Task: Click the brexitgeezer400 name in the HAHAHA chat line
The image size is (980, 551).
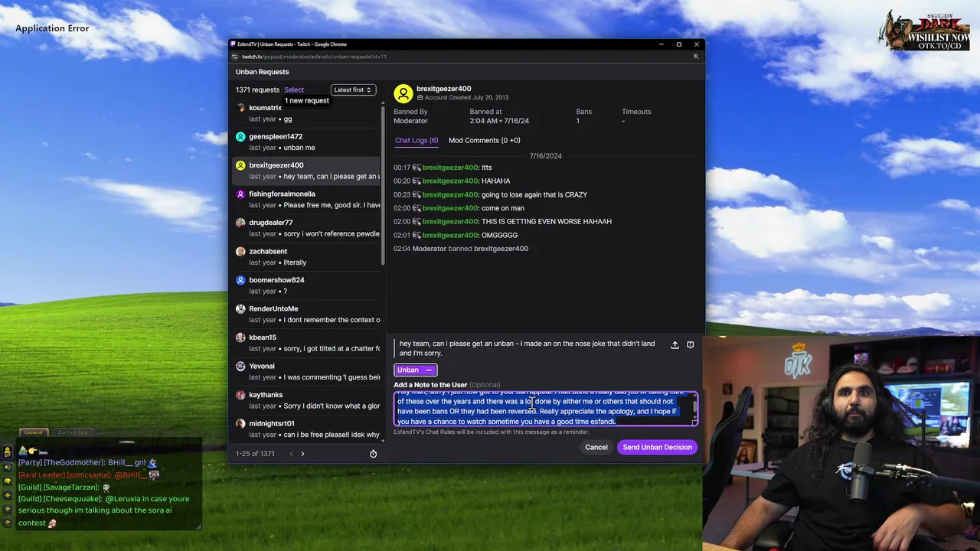Action: click(450, 181)
